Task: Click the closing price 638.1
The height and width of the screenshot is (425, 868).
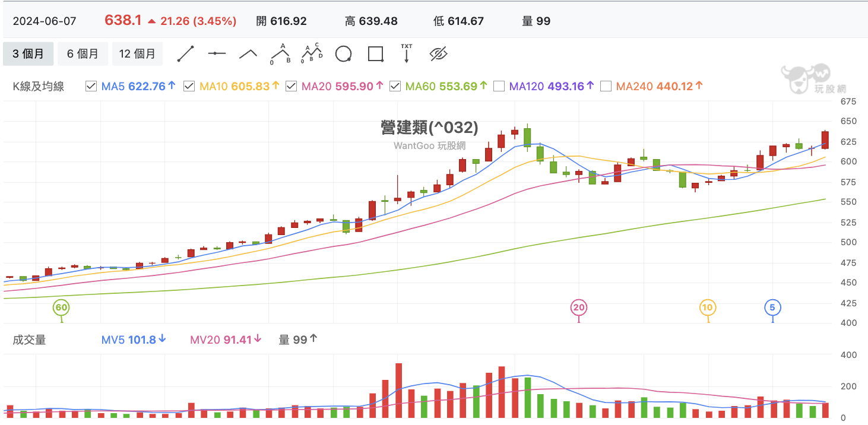Action: (x=123, y=20)
